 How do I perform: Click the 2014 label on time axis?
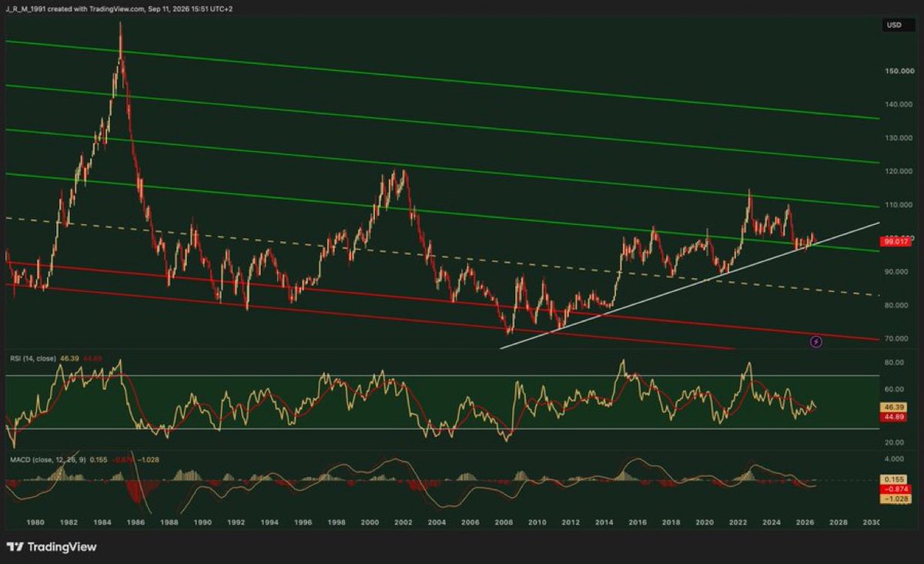[x=604, y=522]
